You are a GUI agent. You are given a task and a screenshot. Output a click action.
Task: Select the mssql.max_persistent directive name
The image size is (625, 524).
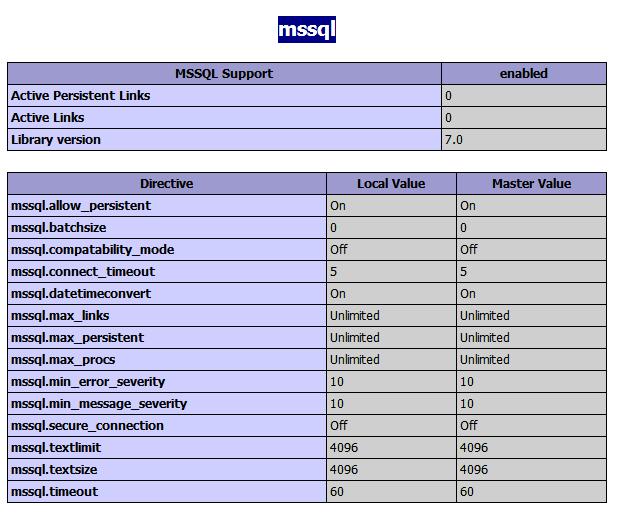pos(77,338)
